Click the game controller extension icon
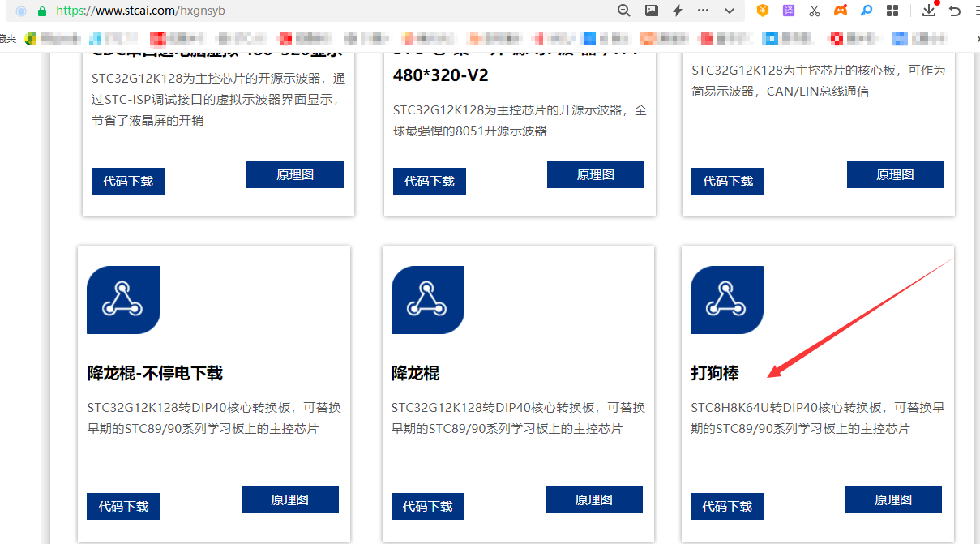 (841, 11)
